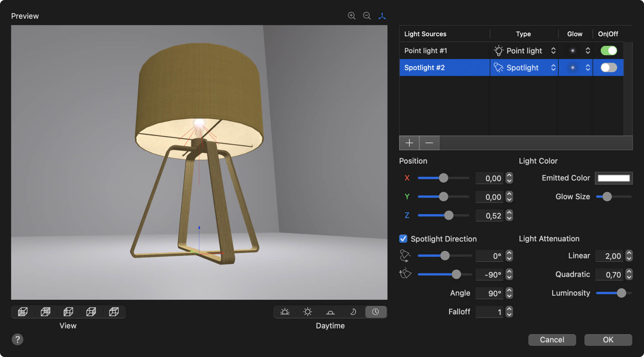The height and width of the screenshot is (357, 644).
Task: Add a new light source with plus button
Action: click(x=409, y=143)
